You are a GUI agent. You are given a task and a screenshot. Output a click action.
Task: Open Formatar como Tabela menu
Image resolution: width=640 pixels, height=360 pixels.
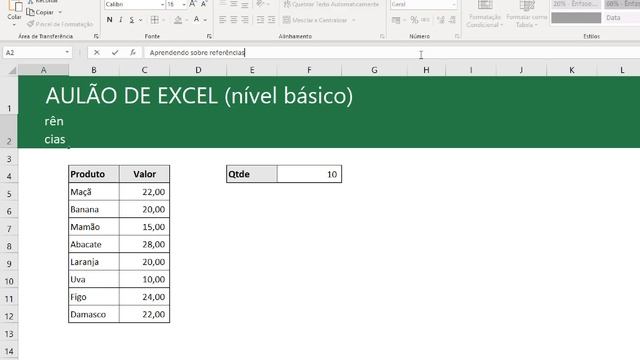click(x=527, y=14)
